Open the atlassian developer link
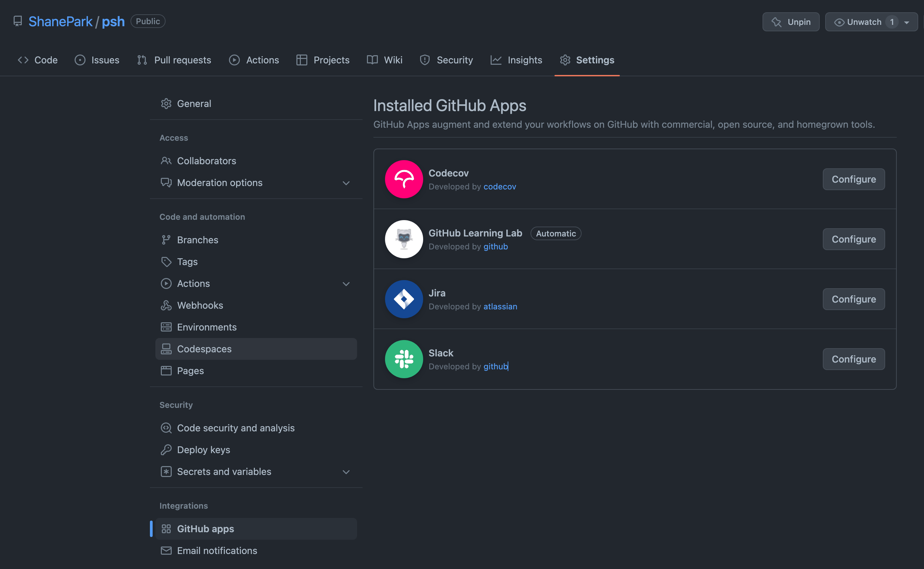Viewport: 924px width, 569px height. 500,306
